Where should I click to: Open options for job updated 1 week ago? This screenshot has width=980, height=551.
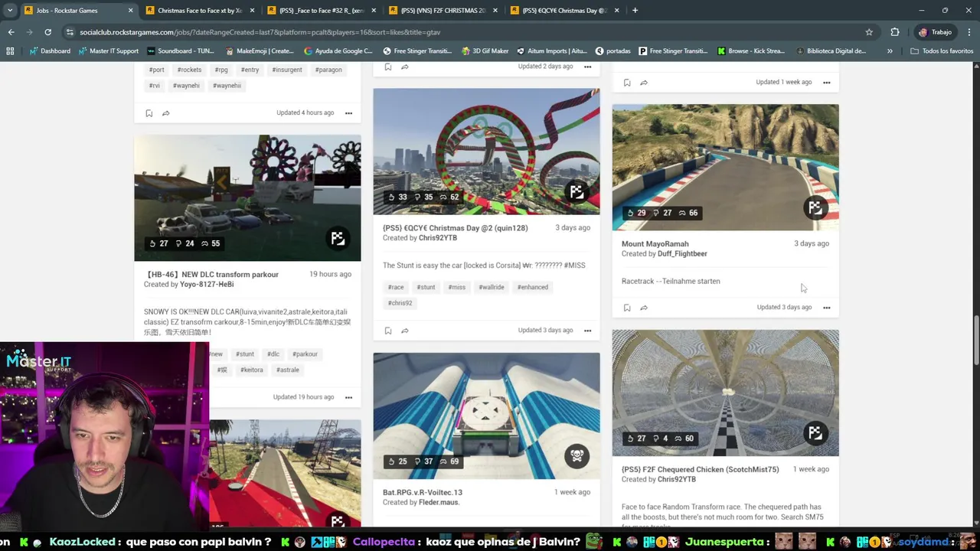coord(827,83)
